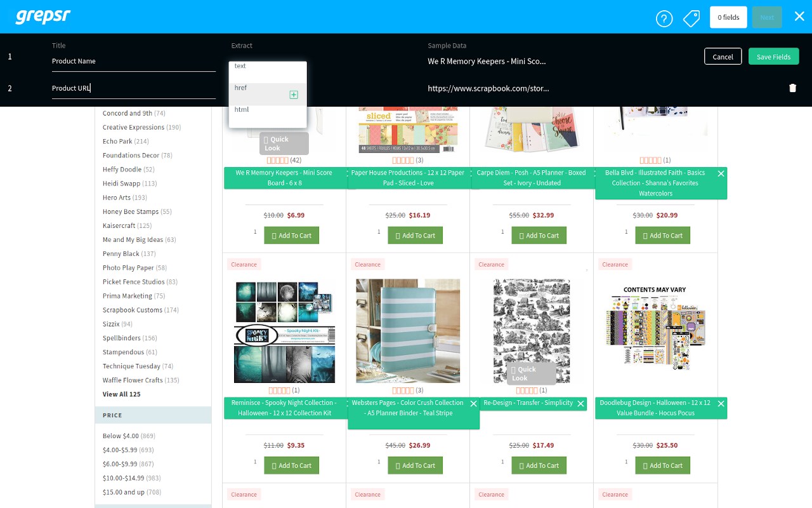
Task: Filter price $4.00-$5.99
Action: [x=128, y=450]
